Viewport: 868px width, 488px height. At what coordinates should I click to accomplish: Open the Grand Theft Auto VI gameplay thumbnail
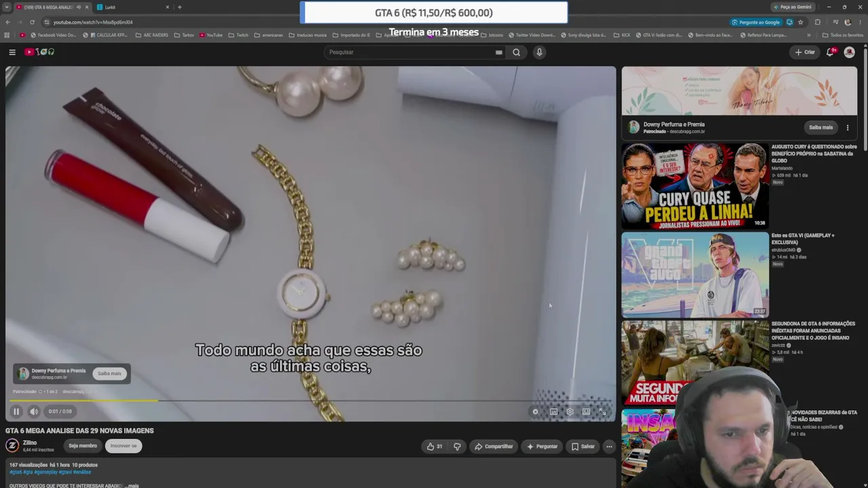pyautogui.click(x=695, y=274)
